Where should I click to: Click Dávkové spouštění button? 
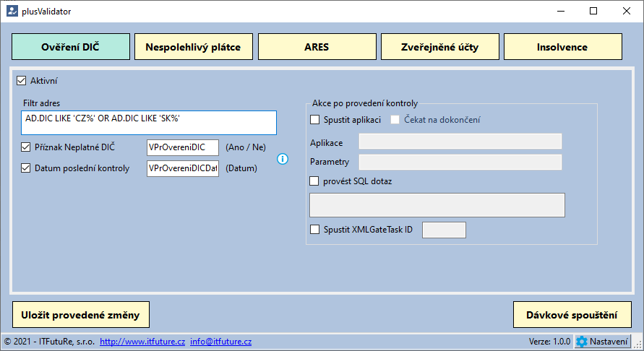[x=572, y=315]
